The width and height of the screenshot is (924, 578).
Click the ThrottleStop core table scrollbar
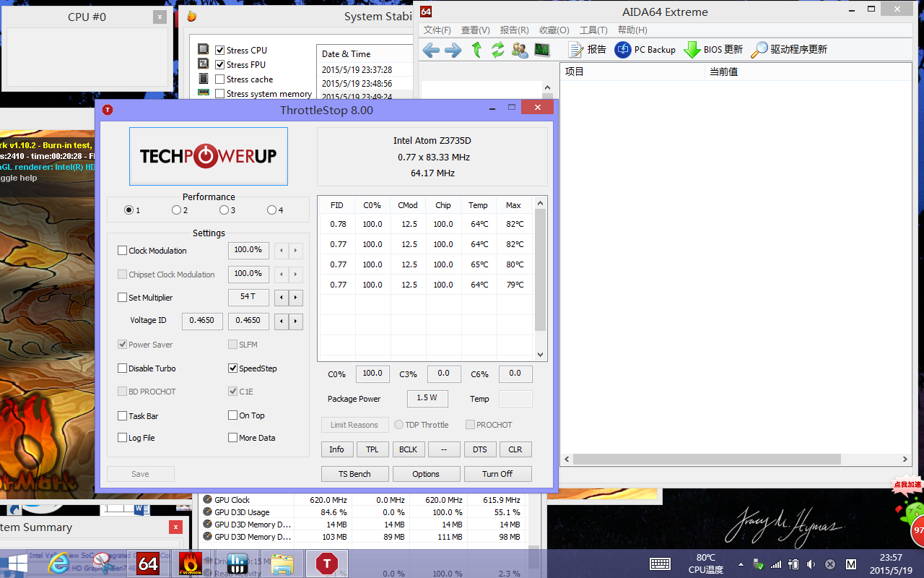pyautogui.click(x=540, y=269)
